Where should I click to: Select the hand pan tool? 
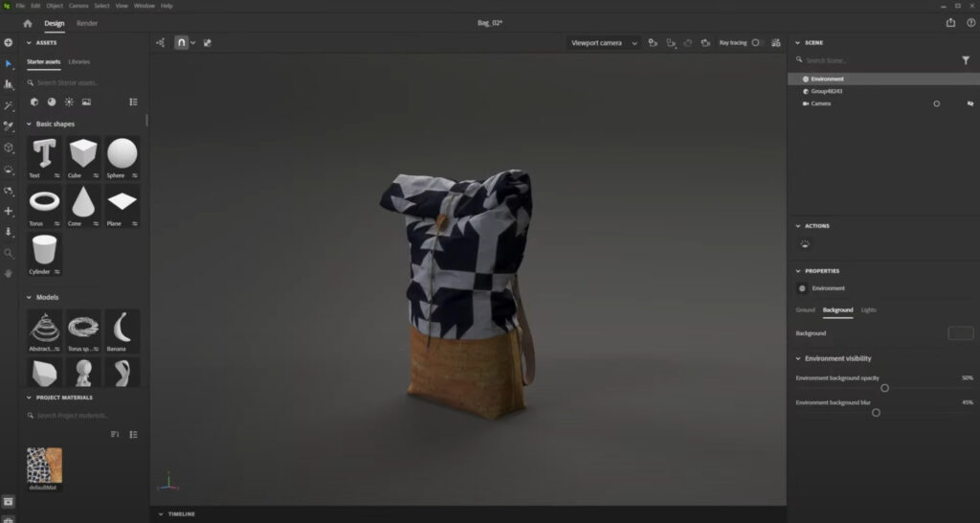8,273
